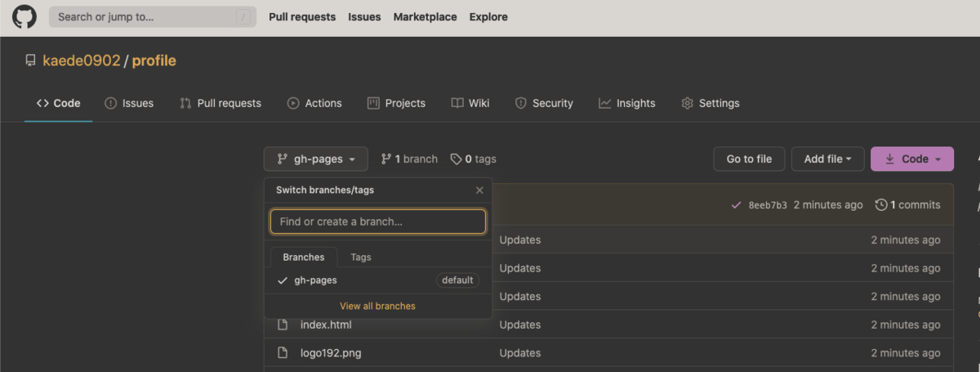Open the Pull requests repository tab

point(220,103)
